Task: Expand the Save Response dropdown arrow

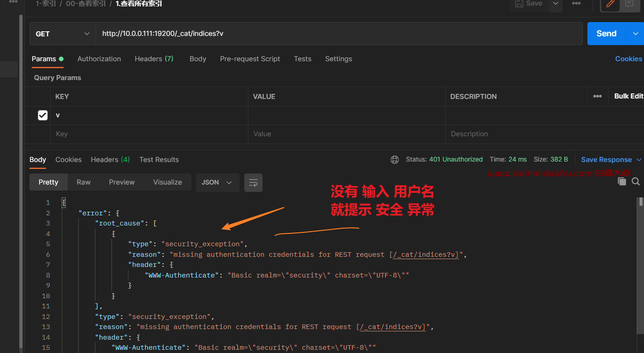Action: tap(638, 160)
